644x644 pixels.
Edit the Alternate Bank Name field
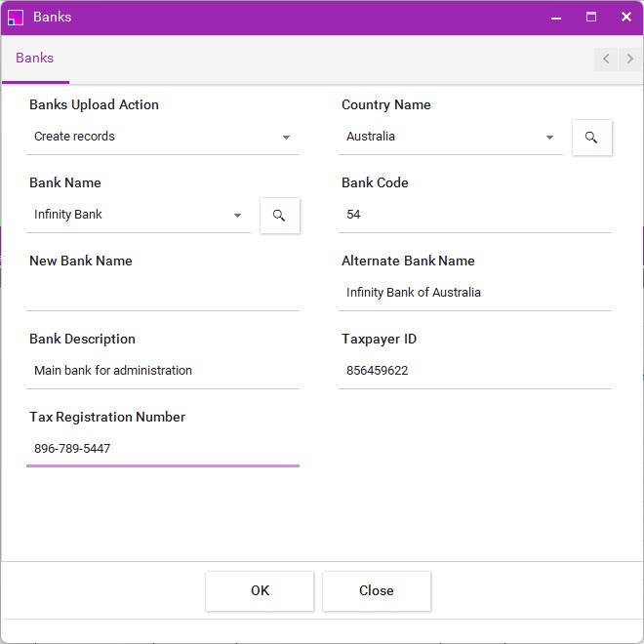point(475,293)
